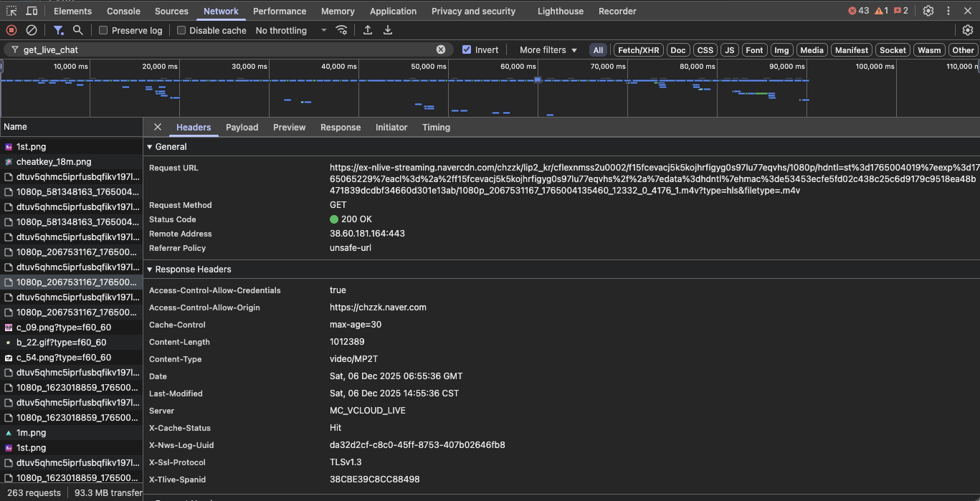980x501 pixels.
Task: Switch to the Sources panel
Action: coord(171,11)
